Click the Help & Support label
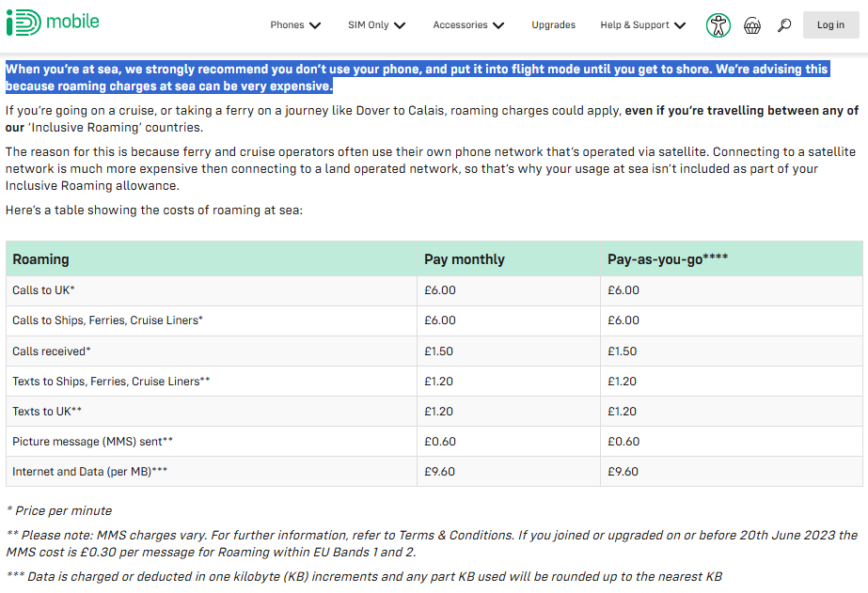The height and width of the screenshot is (593, 868). tap(635, 24)
